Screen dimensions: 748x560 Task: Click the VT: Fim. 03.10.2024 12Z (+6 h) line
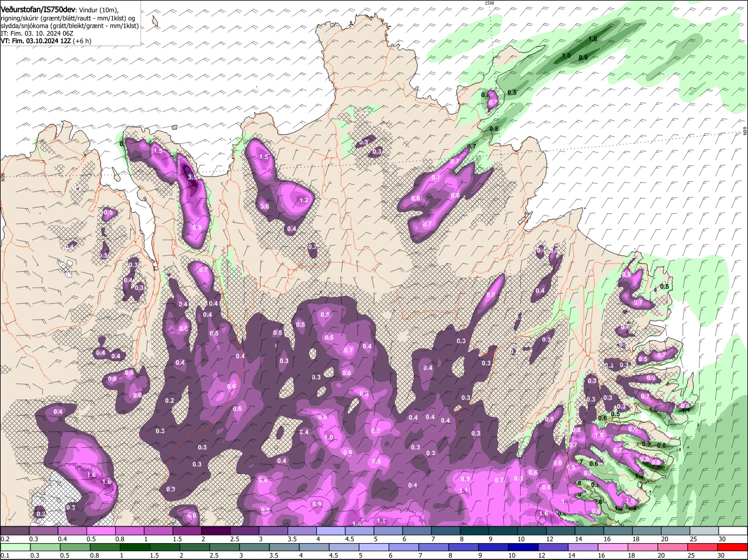pyautogui.click(x=46, y=42)
